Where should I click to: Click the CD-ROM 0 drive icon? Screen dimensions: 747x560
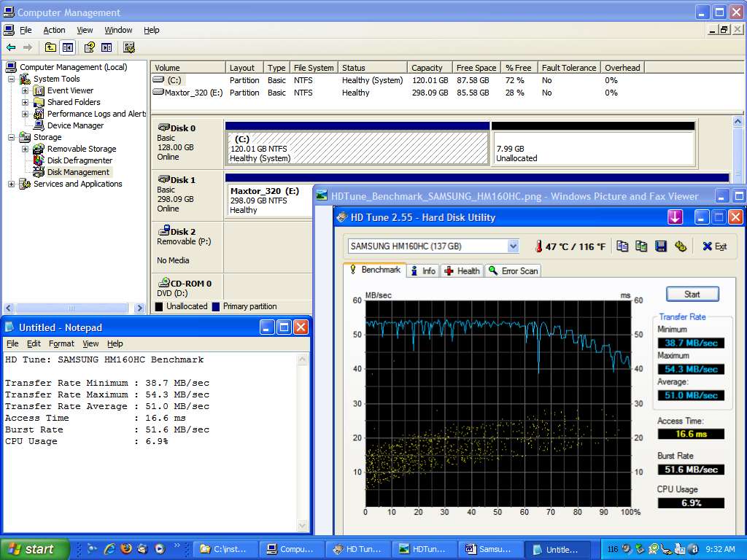pyautogui.click(x=164, y=282)
